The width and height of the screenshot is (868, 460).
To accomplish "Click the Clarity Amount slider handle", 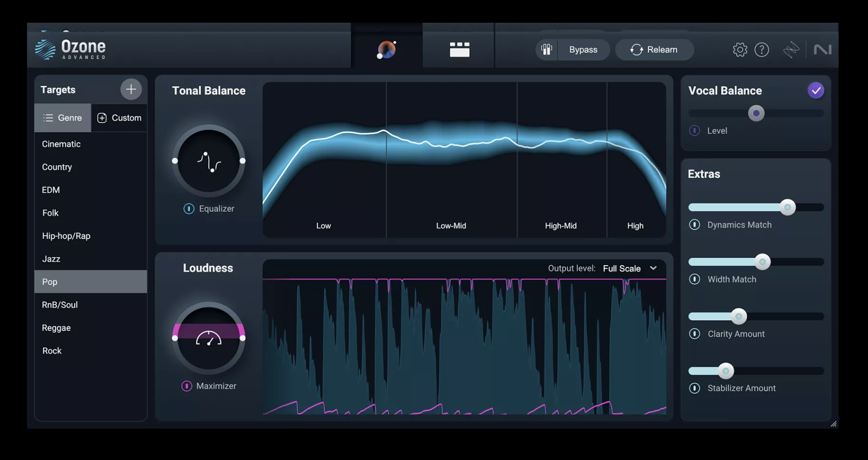I will click(739, 316).
